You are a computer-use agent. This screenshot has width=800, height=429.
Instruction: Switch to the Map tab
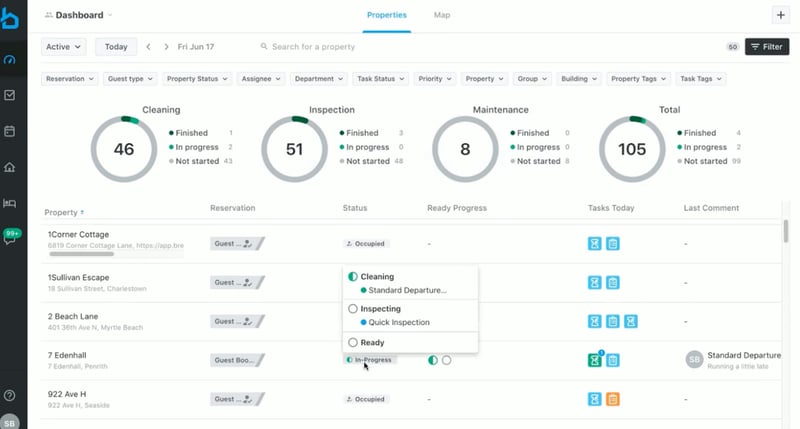[x=441, y=16]
